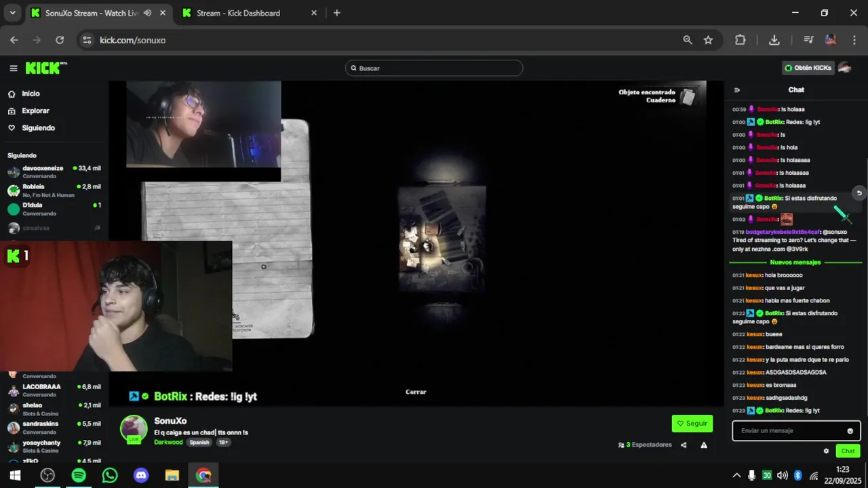Open volume control in system tray
The image size is (868, 488).
click(782, 476)
